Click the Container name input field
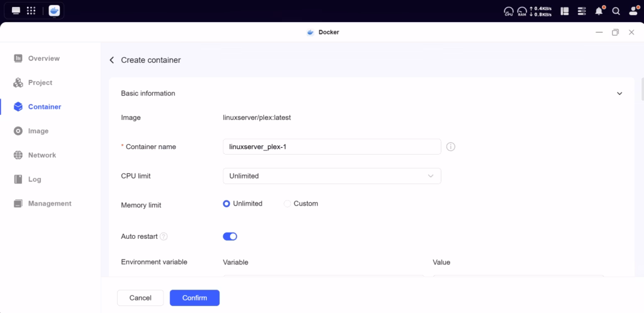The height and width of the screenshot is (313, 644). [331, 146]
